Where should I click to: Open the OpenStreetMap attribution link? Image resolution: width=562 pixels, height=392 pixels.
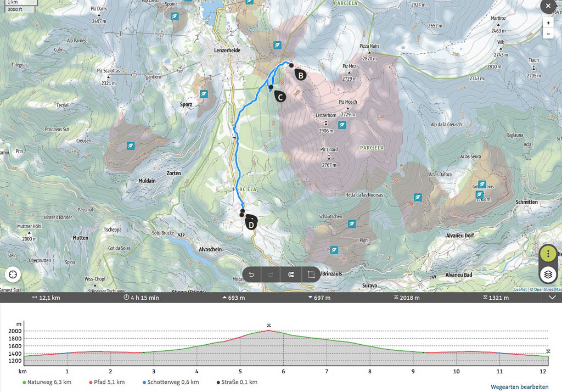coord(547,289)
